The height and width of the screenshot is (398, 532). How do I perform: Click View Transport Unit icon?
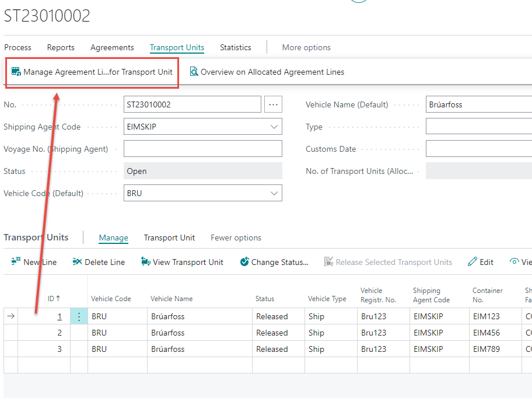pyautogui.click(x=146, y=262)
